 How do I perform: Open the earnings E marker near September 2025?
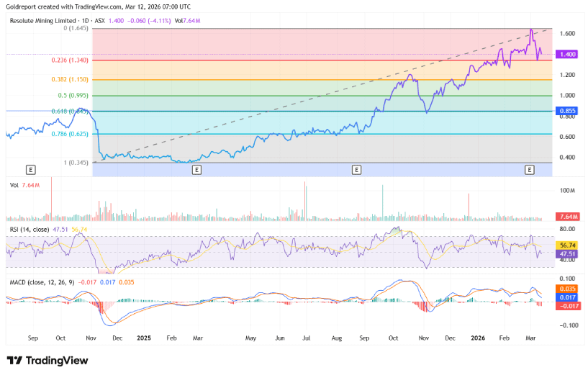point(356,170)
